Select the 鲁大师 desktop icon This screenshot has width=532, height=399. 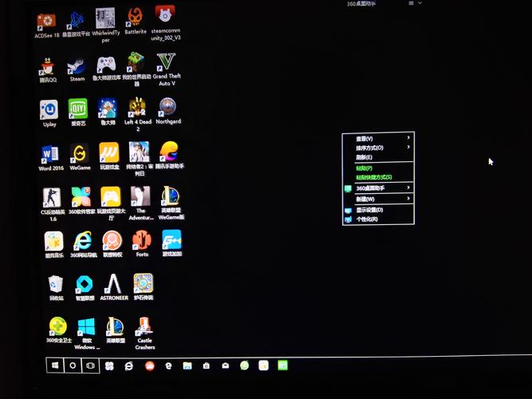click(x=108, y=112)
